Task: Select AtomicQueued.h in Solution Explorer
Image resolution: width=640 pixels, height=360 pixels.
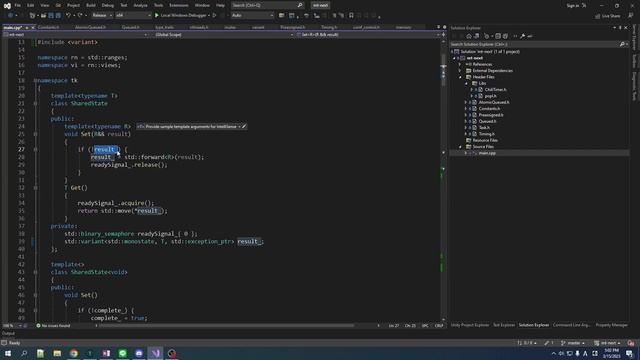Action: tap(494, 102)
